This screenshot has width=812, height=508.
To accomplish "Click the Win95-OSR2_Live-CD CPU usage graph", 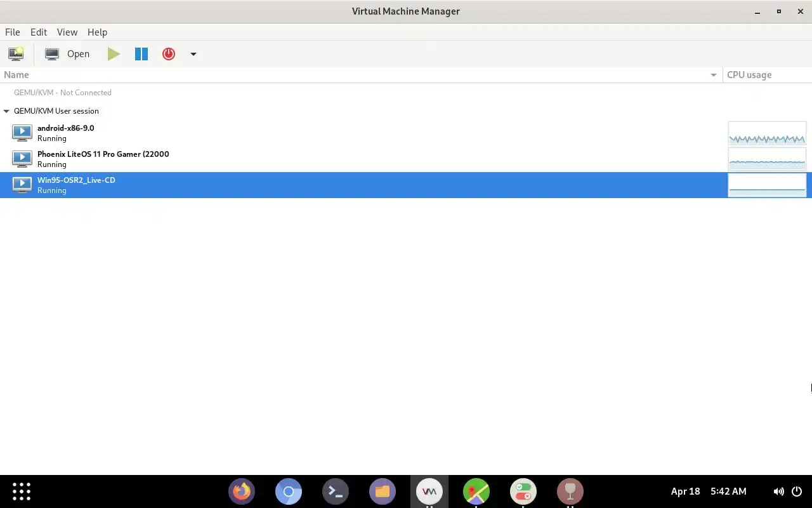I will coord(767,185).
